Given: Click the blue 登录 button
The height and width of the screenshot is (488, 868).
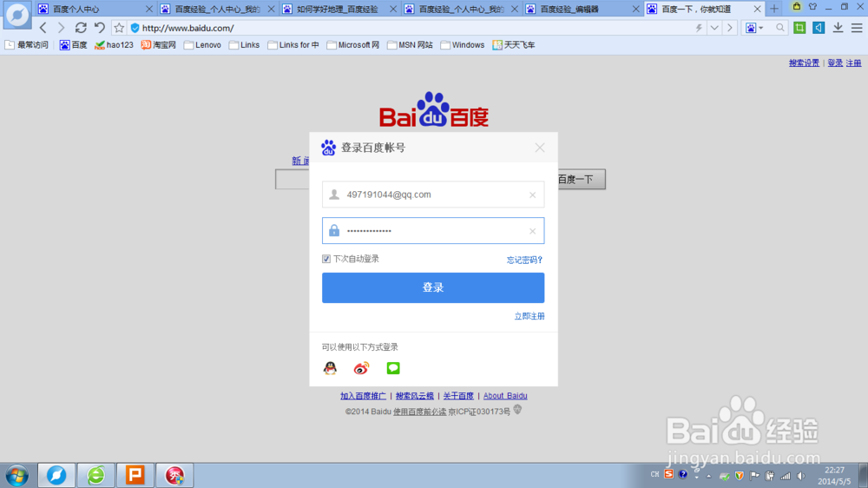Looking at the screenshot, I should coord(433,287).
